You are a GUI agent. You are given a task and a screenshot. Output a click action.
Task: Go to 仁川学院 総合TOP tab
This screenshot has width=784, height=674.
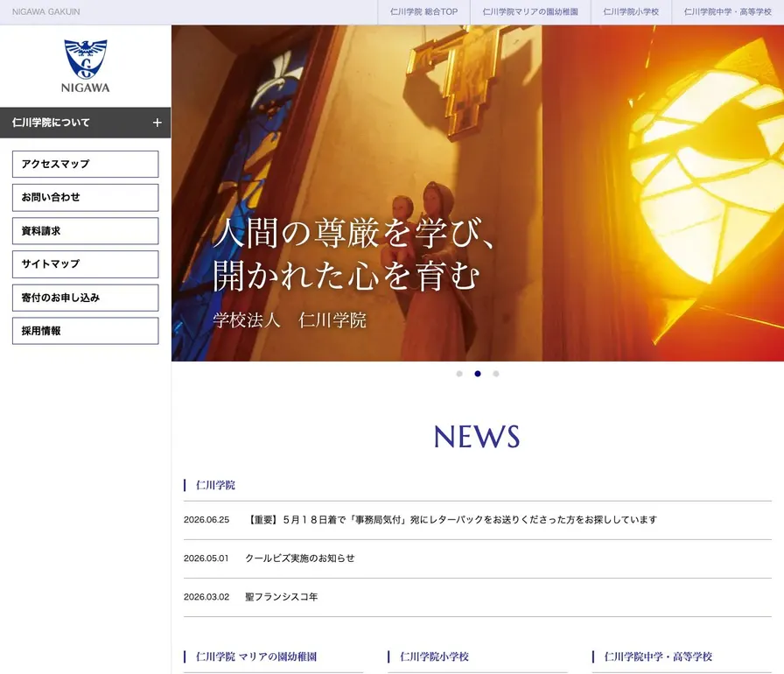(424, 12)
